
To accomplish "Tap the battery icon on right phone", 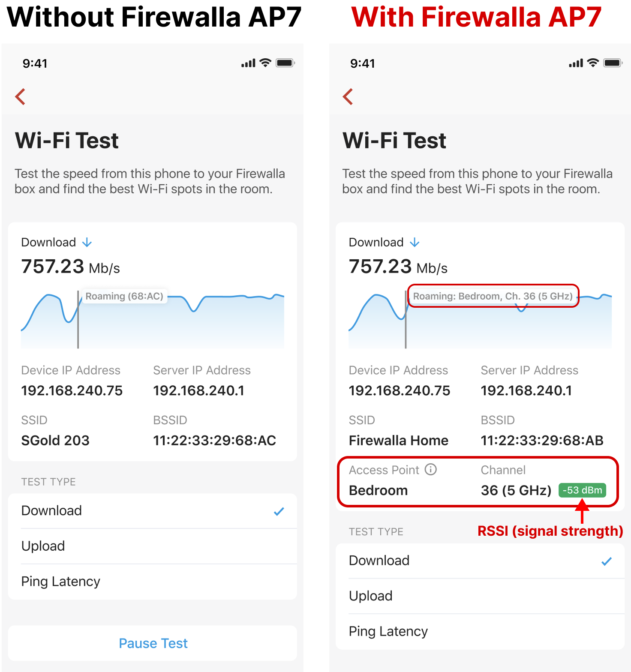I will click(613, 63).
